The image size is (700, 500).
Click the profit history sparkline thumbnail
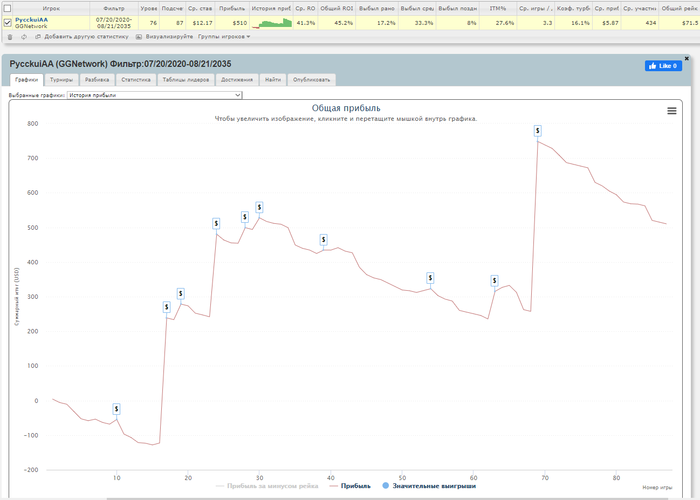click(271, 23)
